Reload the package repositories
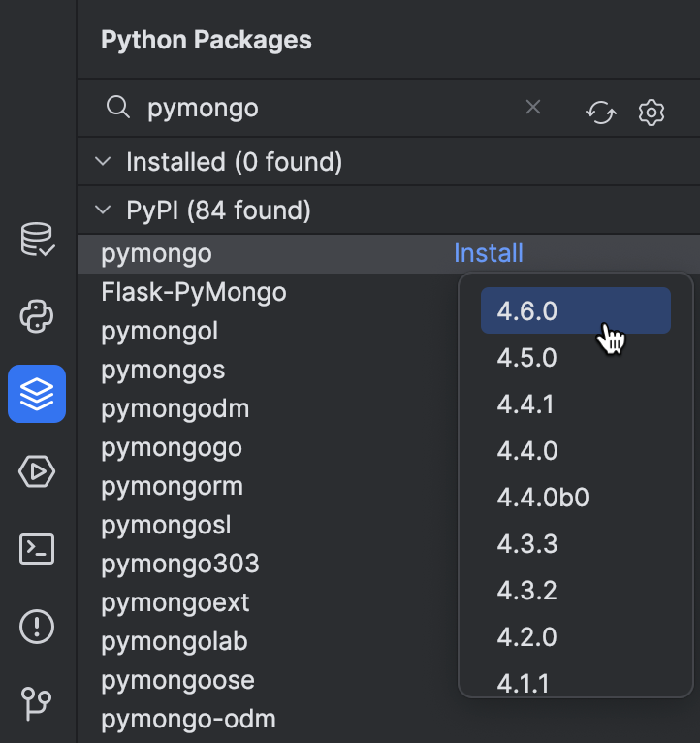The width and height of the screenshot is (700, 743). pos(600,113)
